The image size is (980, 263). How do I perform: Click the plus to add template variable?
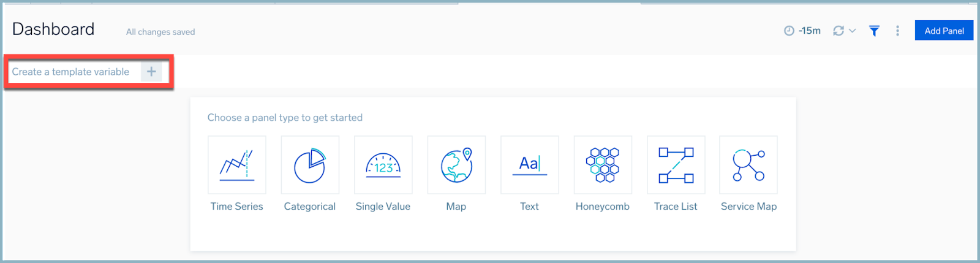pyautogui.click(x=151, y=72)
